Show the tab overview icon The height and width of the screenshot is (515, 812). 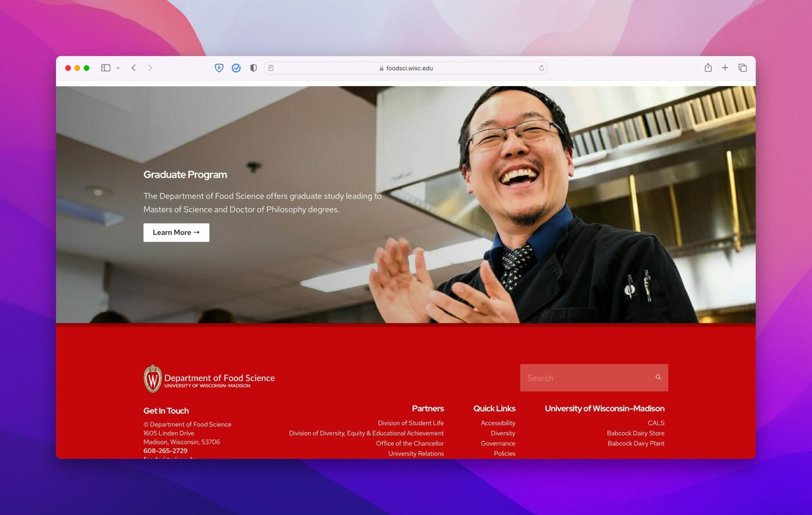pos(743,68)
